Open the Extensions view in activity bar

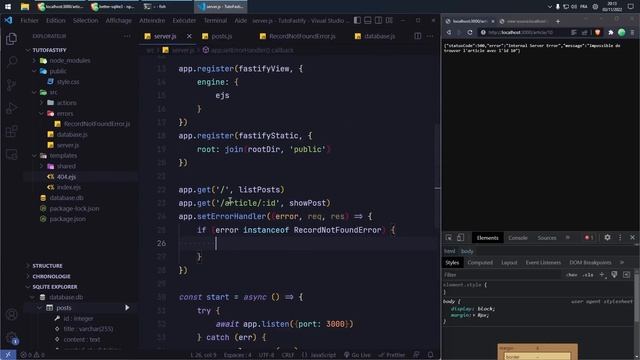11,131
